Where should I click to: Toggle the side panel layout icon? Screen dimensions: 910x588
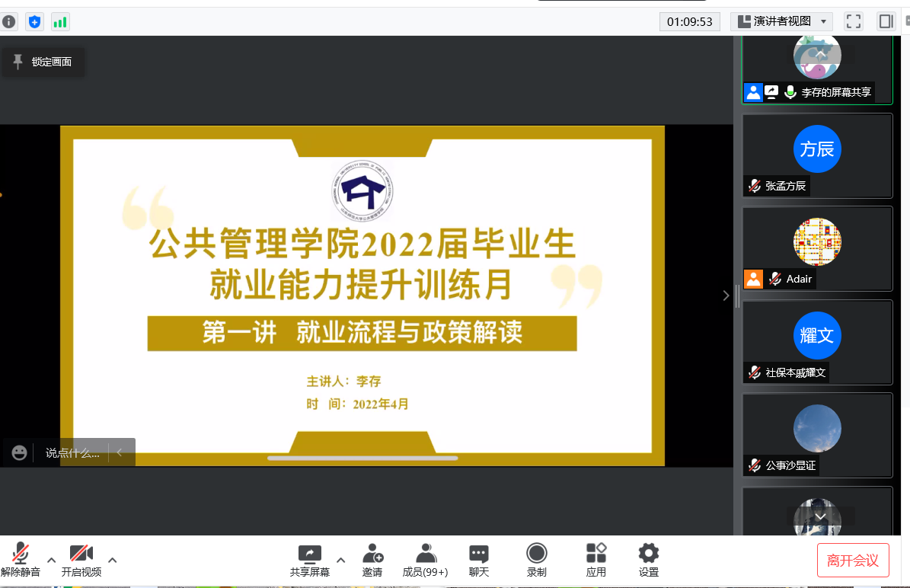886,21
